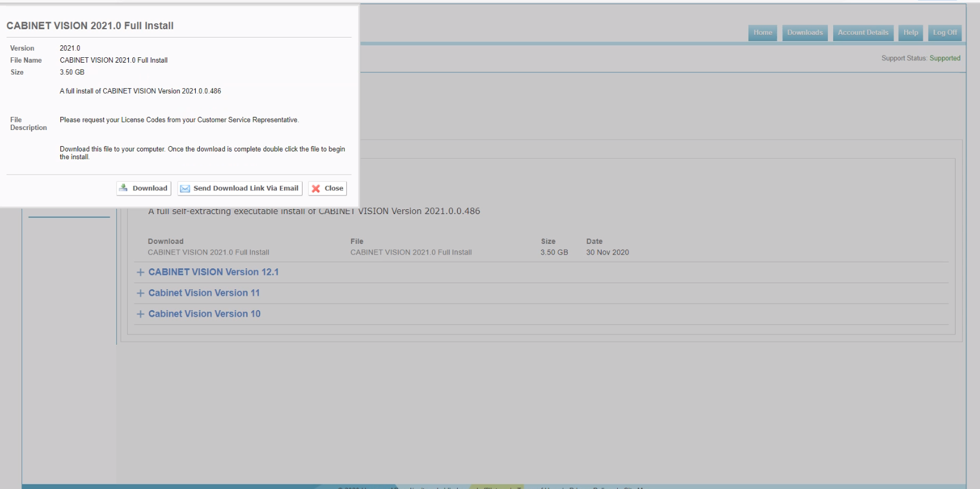The width and height of the screenshot is (980, 489).
Task: Open the CABINET VISION Version 12.1 section
Action: click(214, 272)
